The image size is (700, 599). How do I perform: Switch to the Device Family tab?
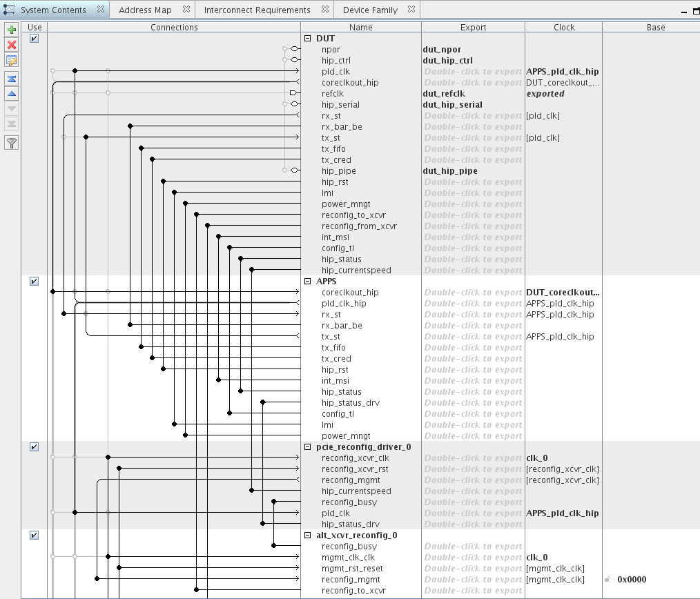pyautogui.click(x=370, y=10)
